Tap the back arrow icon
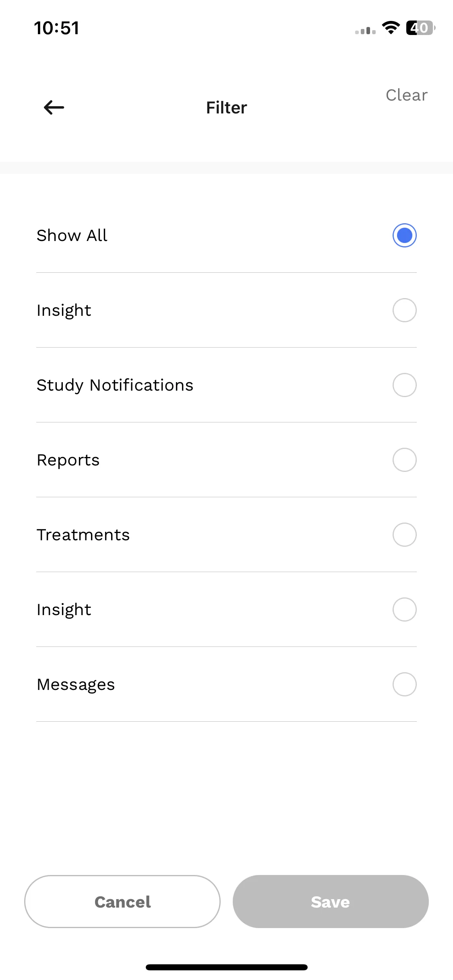Screen dimensions: 453x980 (x=54, y=107)
